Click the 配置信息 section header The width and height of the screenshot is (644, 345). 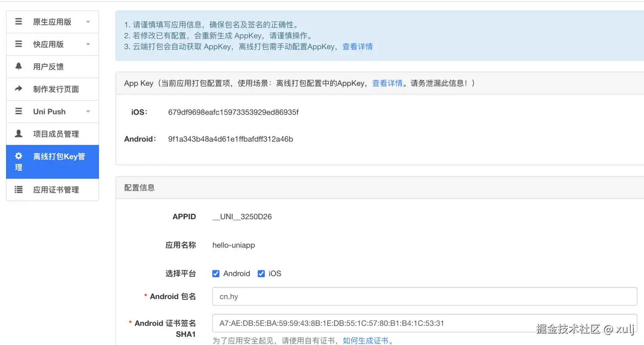(380, 188)
